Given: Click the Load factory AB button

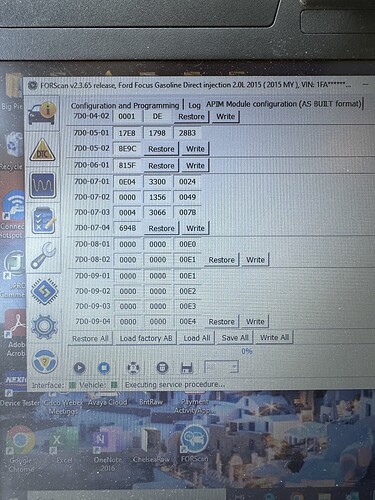Looking at the screenshot, I should coord(146,338).
